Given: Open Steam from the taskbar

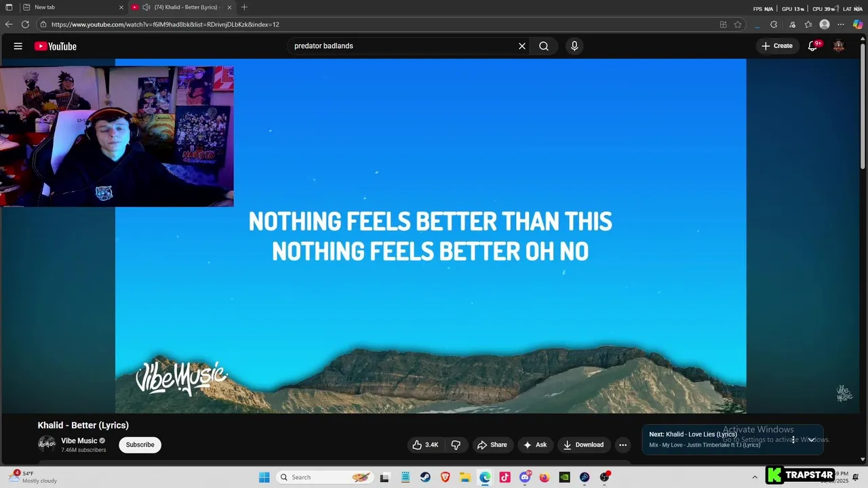Looking at the screenshot, I should pos(425,477).
